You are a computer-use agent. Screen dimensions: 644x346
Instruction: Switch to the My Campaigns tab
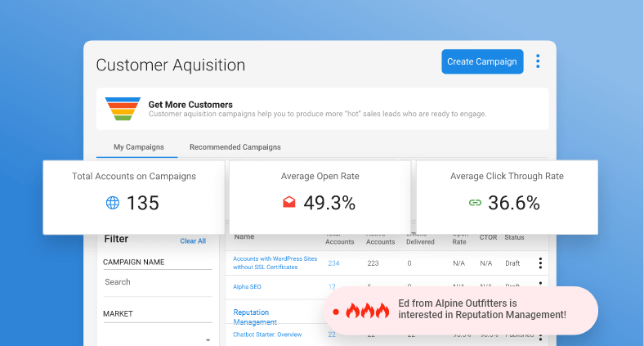(138, 147)
